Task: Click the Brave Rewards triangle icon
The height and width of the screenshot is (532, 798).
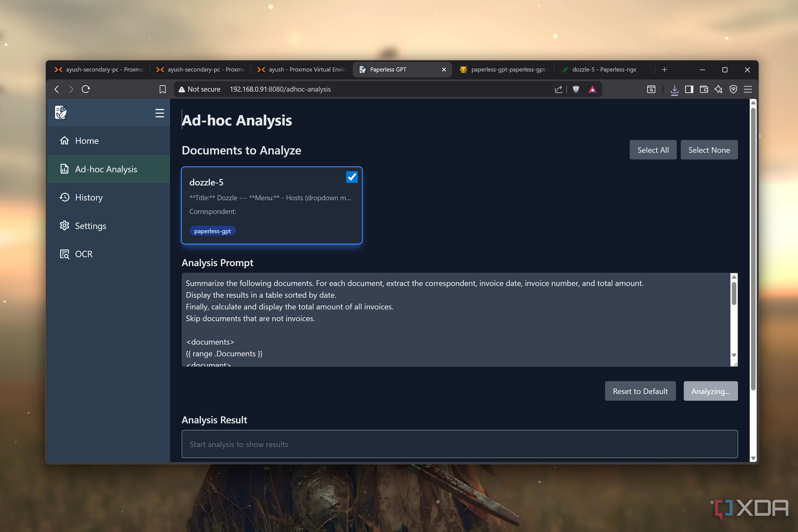Action: point(592,89)
